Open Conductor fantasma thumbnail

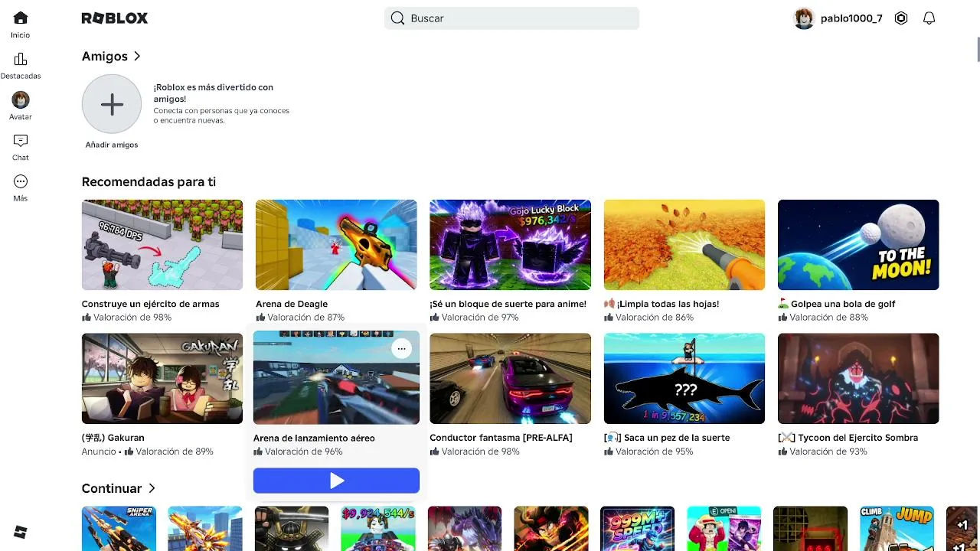(x=510, y=378)
